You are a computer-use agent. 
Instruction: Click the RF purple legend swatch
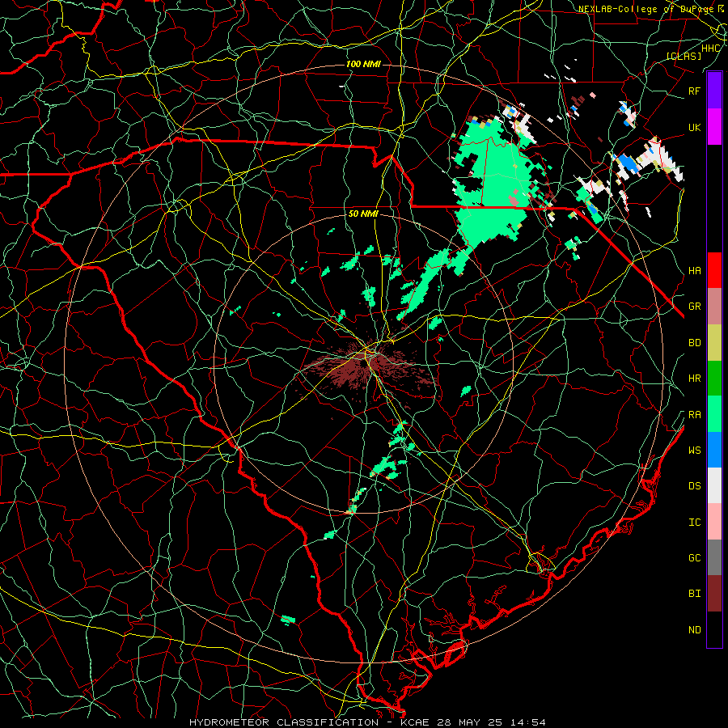click(714, 91)
